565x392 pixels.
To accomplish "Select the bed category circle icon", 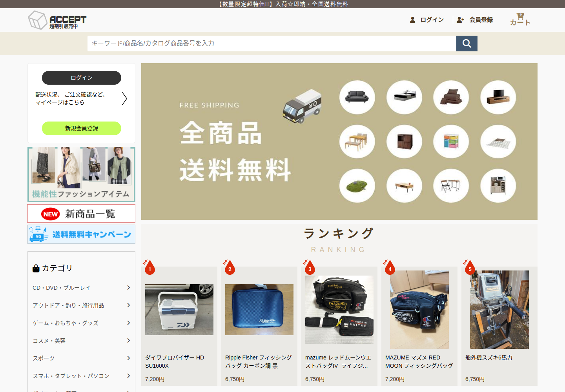I will pos(404,97).
